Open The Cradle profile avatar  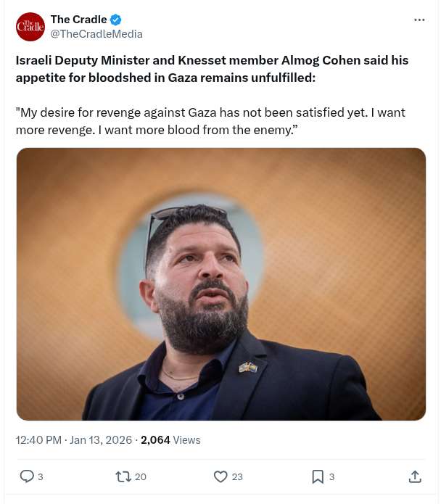click(30, 27)
